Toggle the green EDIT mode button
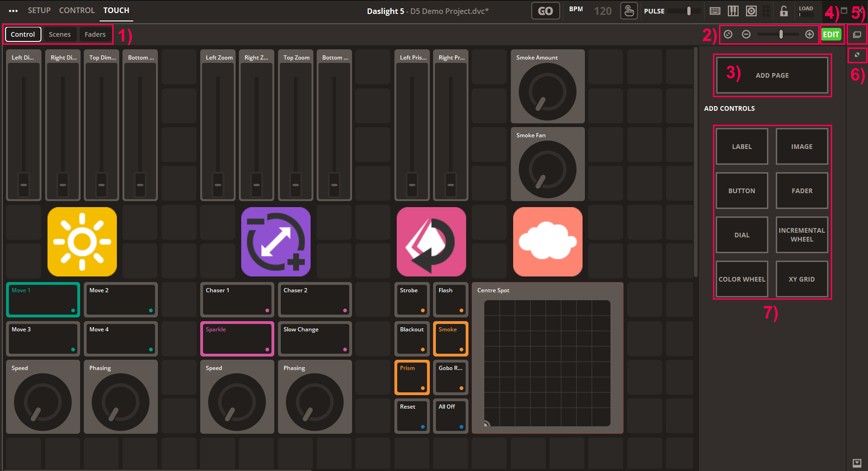The image size is (868, 471). coord(831,34)
